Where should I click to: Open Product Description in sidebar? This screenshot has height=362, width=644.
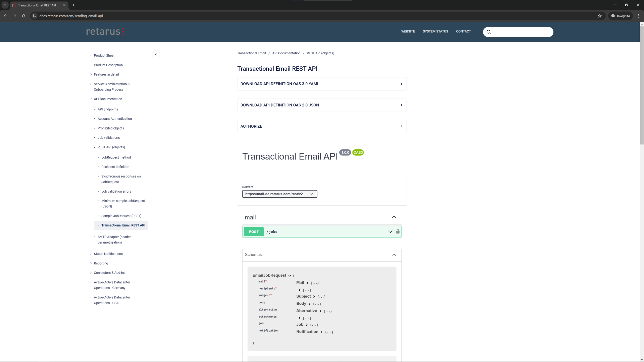(108, 65)
